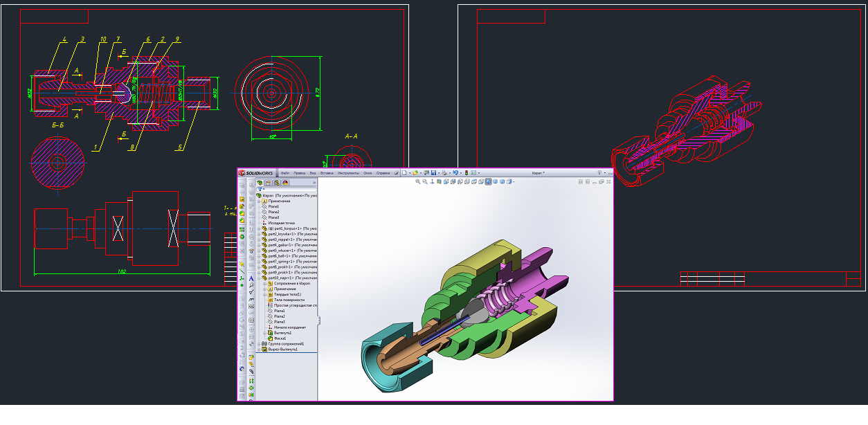Select the Группа сопряжений1 node
Screen dimensions: 868x425
[x=282, y=344]
